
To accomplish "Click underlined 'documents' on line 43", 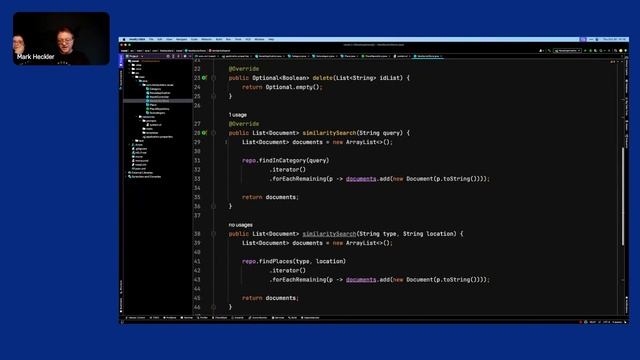I will tap(361, 280).
